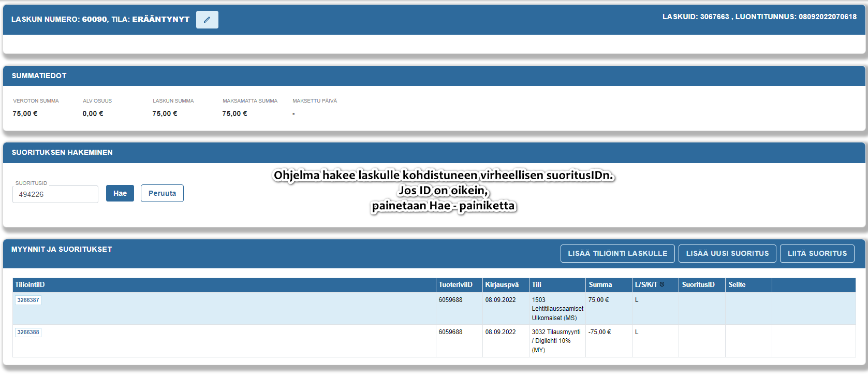
Task: Click the LASKUID 3067663 text in header
Action: coord(696,17)
